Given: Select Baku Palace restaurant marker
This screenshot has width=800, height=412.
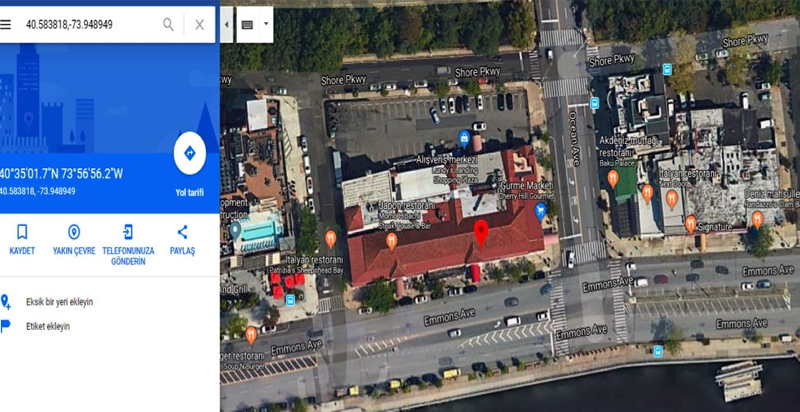Looking at the screenshot, I should click(x=613, y=178).
